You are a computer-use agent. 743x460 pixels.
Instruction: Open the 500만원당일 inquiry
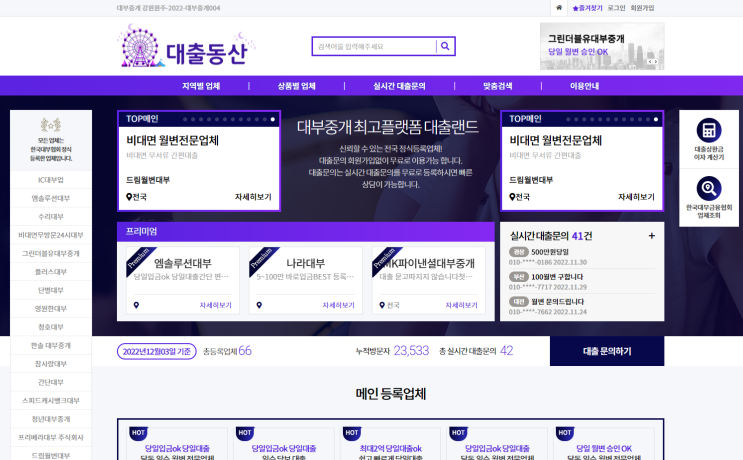pos(550,252)
